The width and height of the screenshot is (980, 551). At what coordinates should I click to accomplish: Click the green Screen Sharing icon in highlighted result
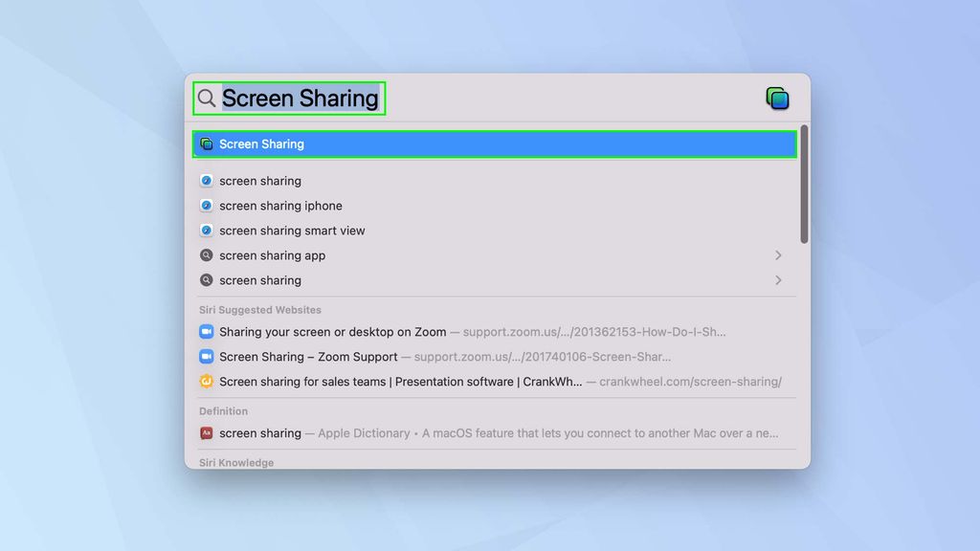tap(206, 143)
